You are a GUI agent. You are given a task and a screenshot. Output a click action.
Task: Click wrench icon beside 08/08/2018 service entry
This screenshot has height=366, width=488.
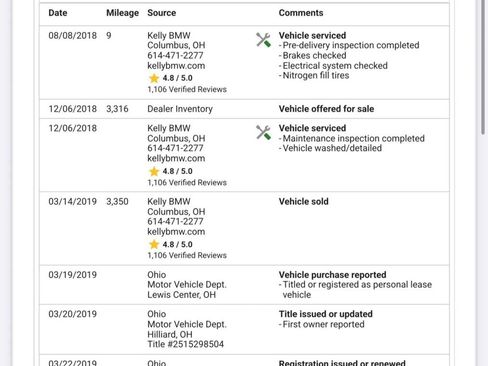pyautogui.click(x=263, y=40)
